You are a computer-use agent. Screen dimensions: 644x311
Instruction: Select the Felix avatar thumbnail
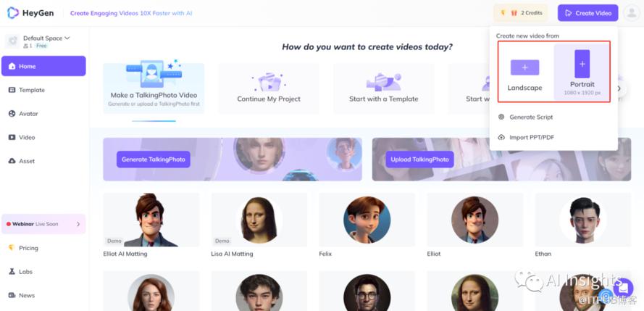pos(367,220)
